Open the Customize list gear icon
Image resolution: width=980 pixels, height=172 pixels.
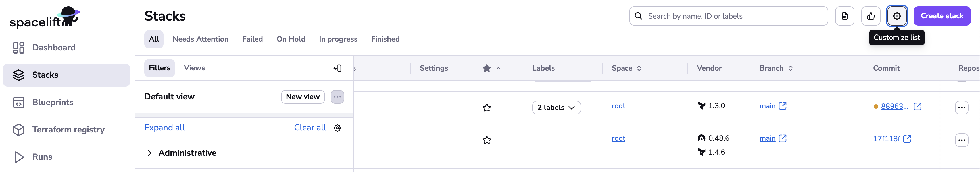coord(897,16)
